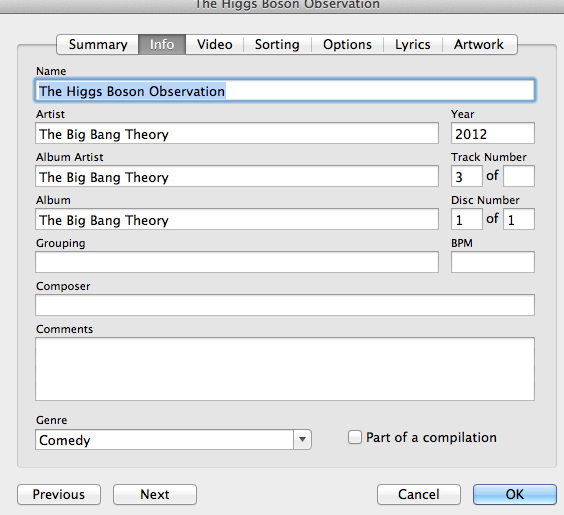Click into the Artist text field
Image resolution: width=564 pixels, height=515 pixels.
(237, 133)
